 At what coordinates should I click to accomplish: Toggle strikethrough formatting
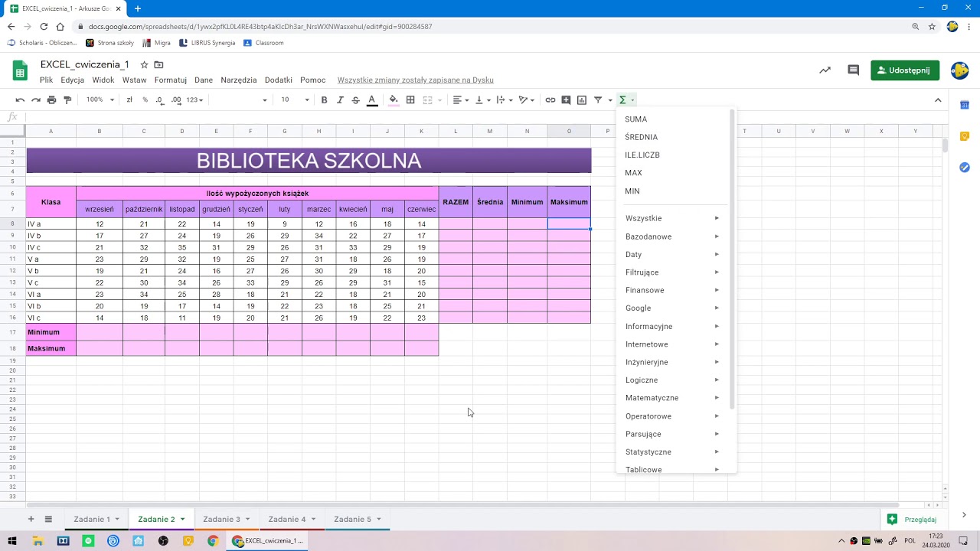tap(355, 99)
